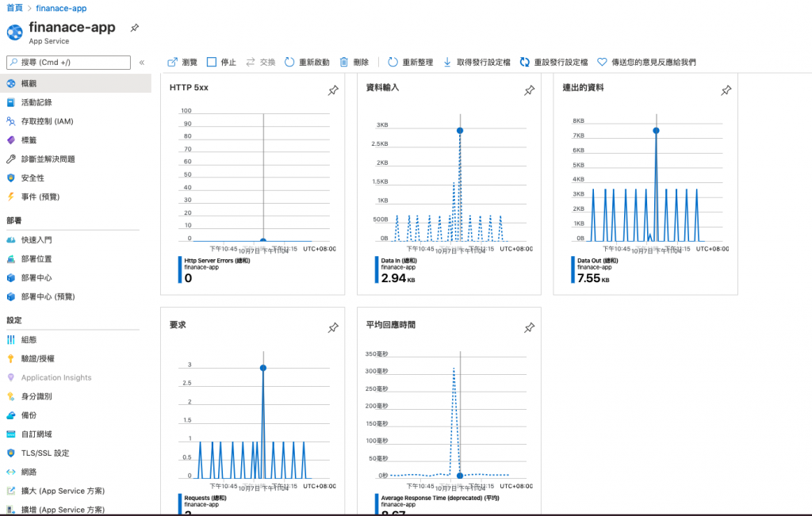Click the 刪除 trash icon
812x516 pixels.
(344, 62)
